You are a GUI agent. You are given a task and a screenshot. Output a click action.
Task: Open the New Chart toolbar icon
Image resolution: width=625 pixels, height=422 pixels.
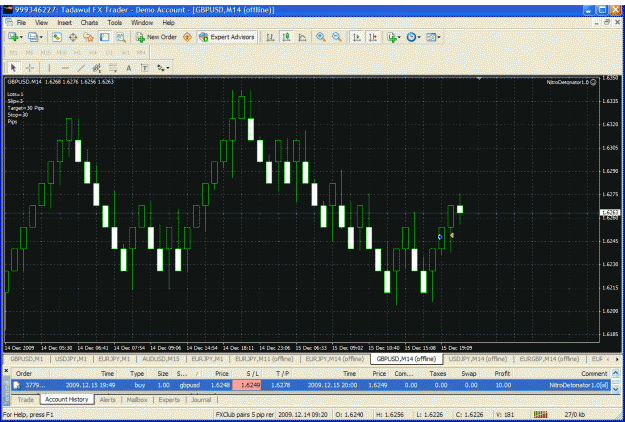click(13, 37)
